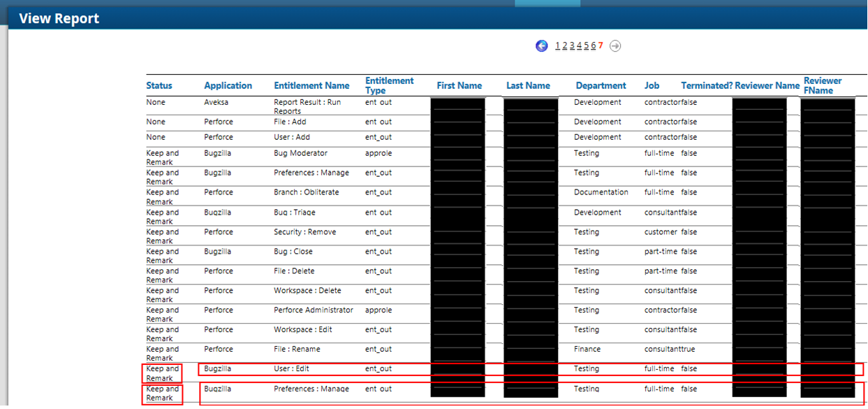Viewport: 868px width, 409px height.
Task: Click current page 7 indicator
Action: (601, 46)
